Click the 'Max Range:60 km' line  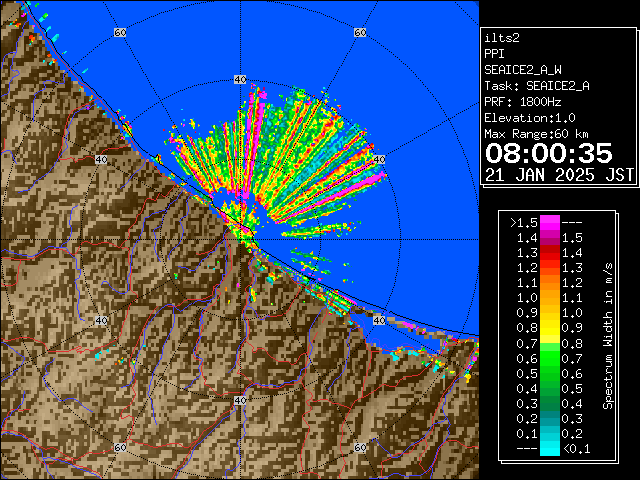[536, 134]
